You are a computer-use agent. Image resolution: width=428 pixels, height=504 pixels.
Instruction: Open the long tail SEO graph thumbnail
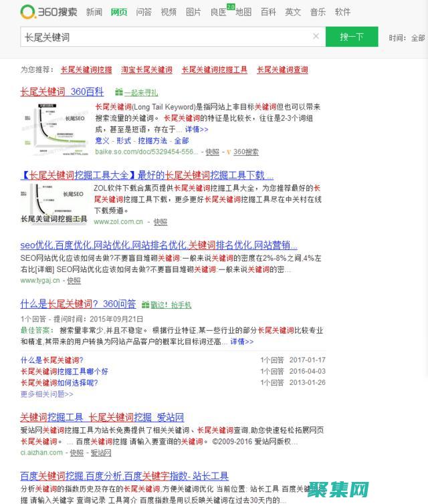54,128
